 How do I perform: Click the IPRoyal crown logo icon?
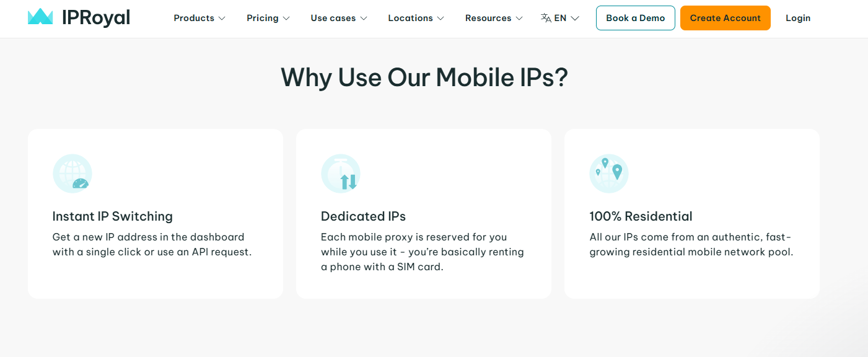coord(40,17)
